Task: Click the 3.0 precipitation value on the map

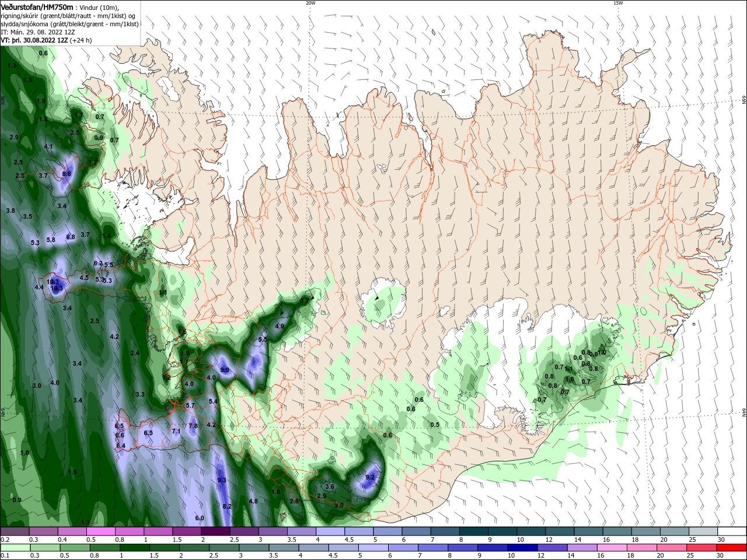Action: tap(37, 386)
